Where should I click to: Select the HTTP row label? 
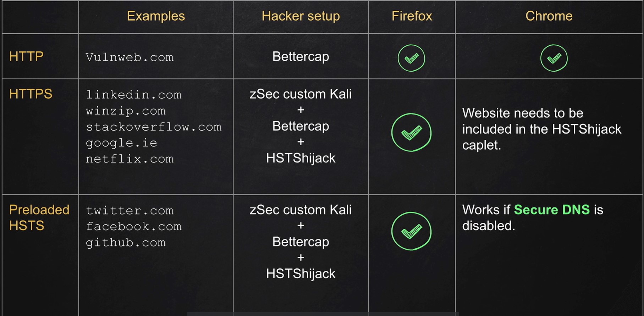click(26, 56)
